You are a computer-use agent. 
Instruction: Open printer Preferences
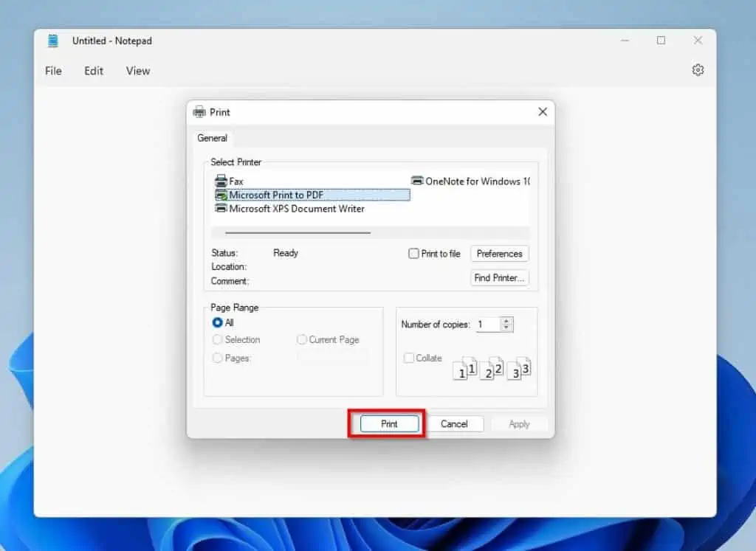point(500,254)
